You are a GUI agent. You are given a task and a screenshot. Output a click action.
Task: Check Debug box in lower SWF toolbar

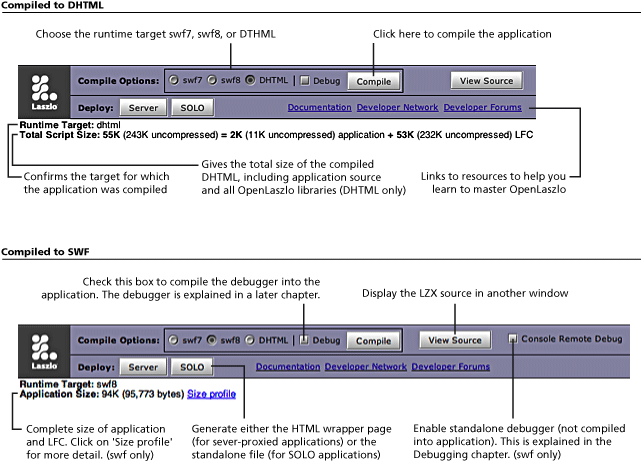[304, 340]
